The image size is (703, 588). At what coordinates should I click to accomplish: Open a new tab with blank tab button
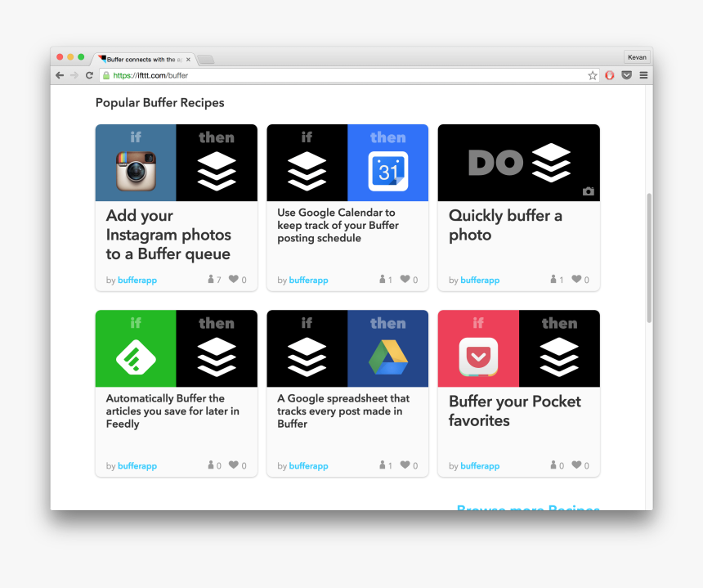tap(206, 59)
